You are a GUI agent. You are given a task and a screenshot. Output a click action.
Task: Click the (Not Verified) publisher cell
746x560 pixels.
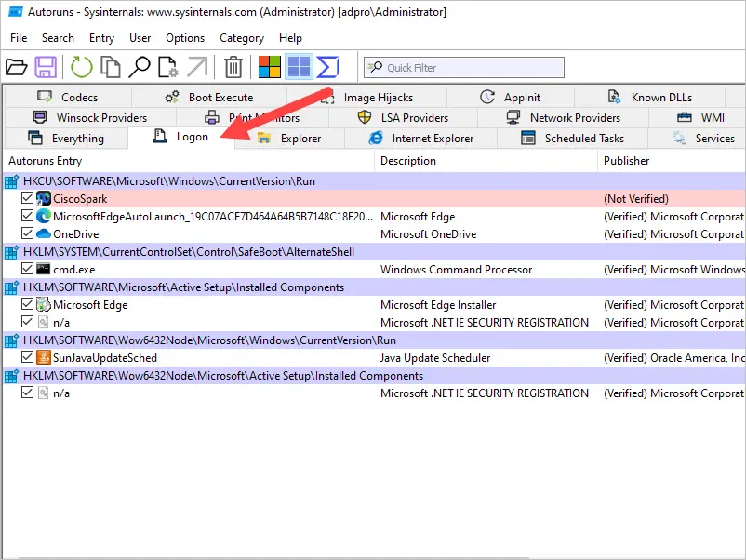[x=635, y=199]
